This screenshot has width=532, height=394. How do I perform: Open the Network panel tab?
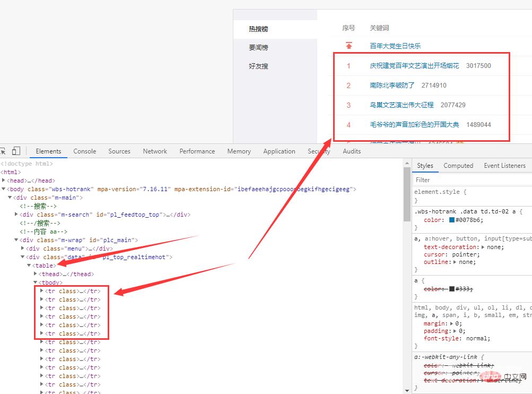154,151
